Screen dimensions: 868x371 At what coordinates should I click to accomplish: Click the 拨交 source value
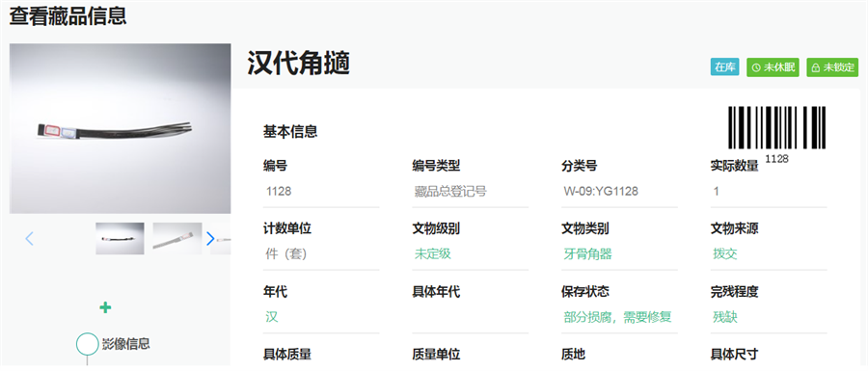pos(725,254)
